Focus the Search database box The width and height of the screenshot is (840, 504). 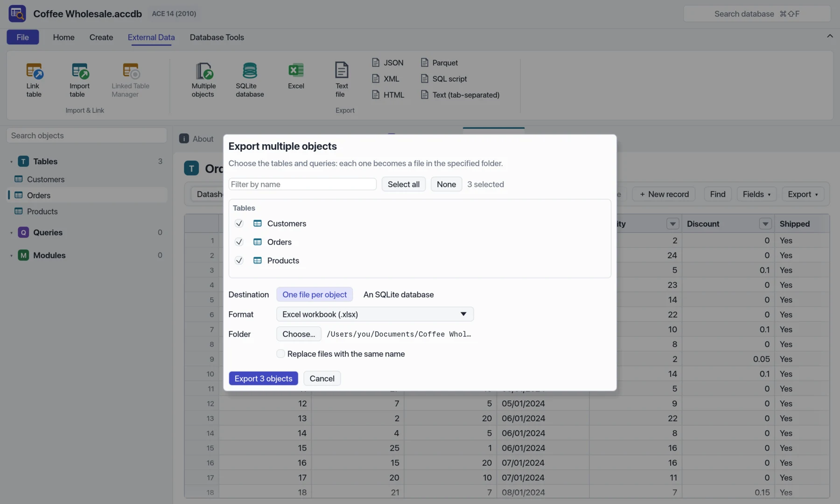(x=757, y=14)
